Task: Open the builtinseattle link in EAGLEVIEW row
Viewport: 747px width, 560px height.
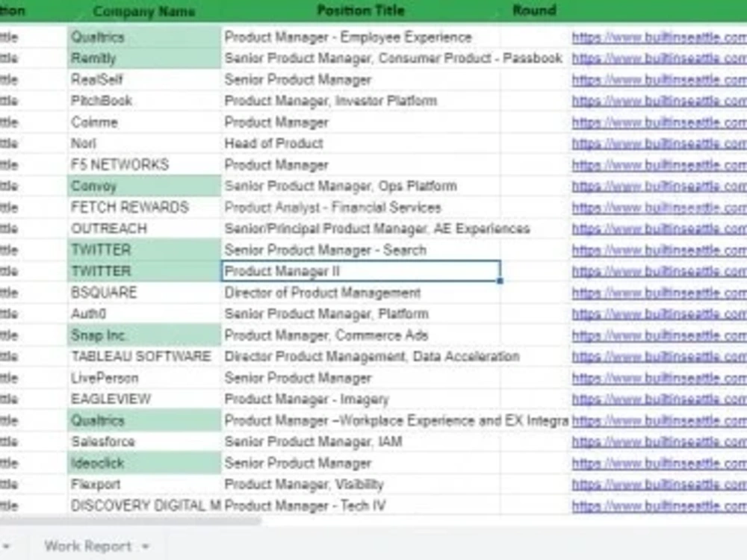Action: pyautogui.click(x=660, y=399)
